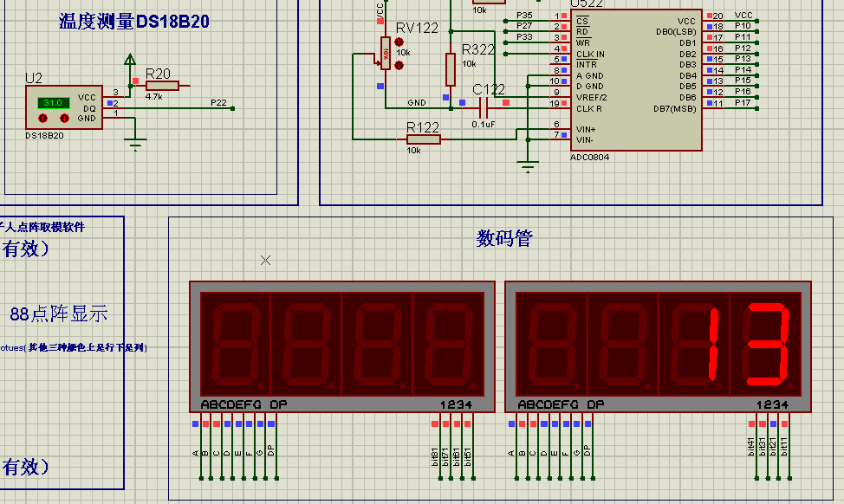844x504 pixels.
Task: Click the 温度测量DS18B20 heading text
Action: pyautogui.click(x=134, y=22)
